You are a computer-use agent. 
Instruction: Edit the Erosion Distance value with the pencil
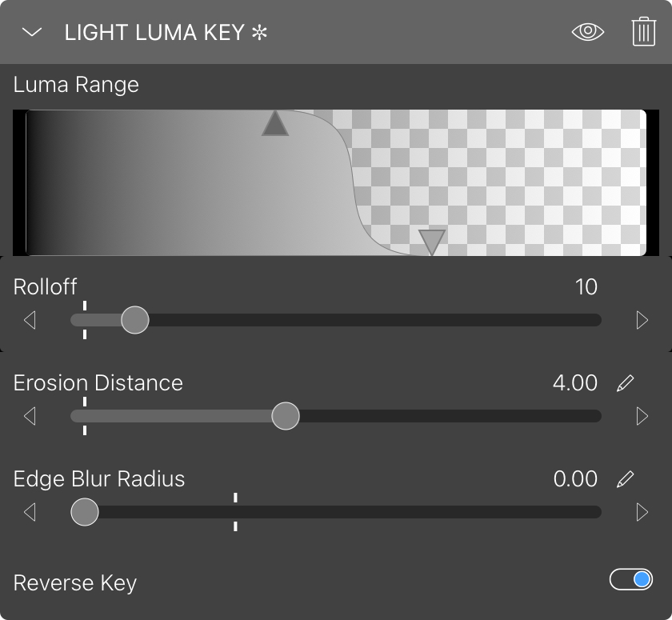tap(626, 383)
